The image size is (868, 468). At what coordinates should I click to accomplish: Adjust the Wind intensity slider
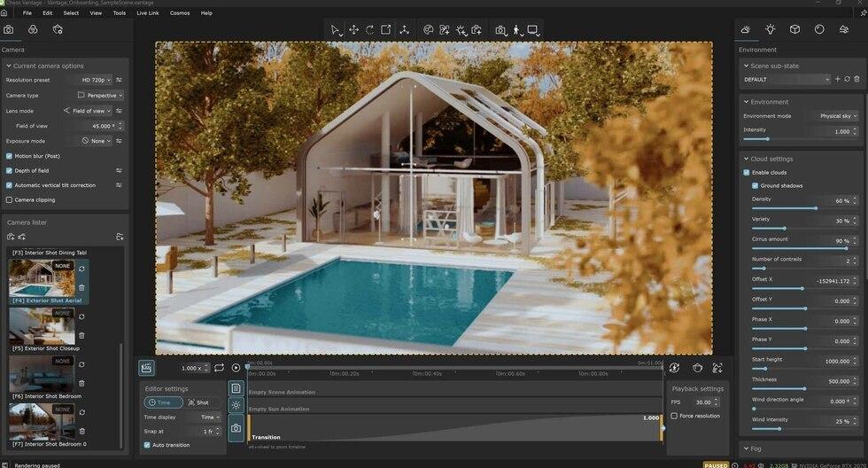(804, 429)
